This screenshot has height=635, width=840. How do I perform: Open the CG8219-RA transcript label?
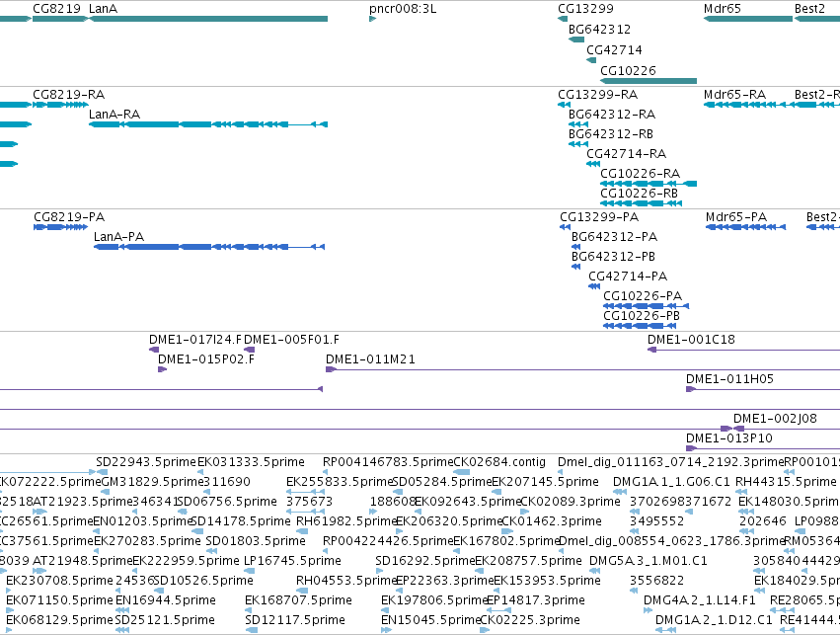pos(68,95)
